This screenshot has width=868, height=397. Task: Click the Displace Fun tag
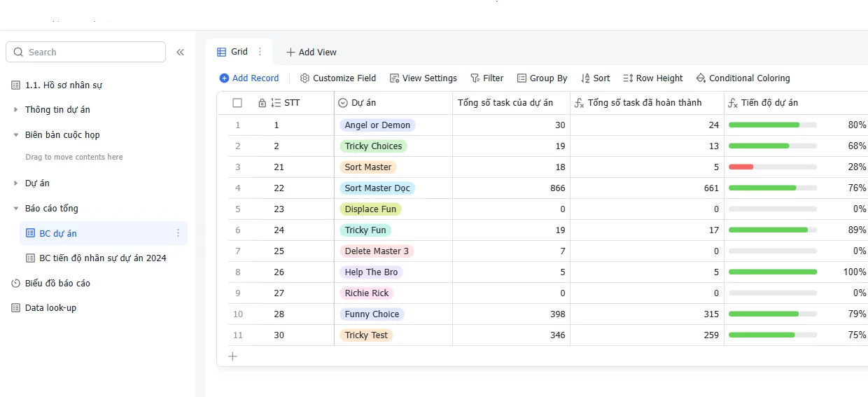370,209
